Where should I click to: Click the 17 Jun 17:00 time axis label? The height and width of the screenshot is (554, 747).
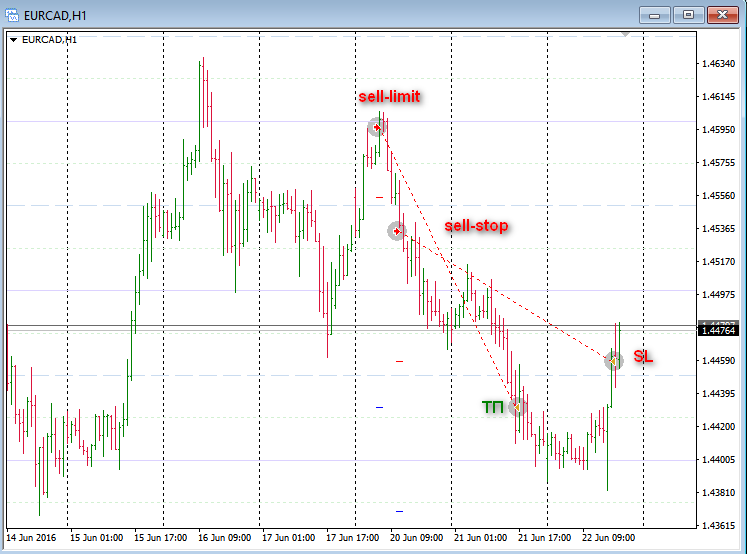pyautogui.click(x=353, y=538)
